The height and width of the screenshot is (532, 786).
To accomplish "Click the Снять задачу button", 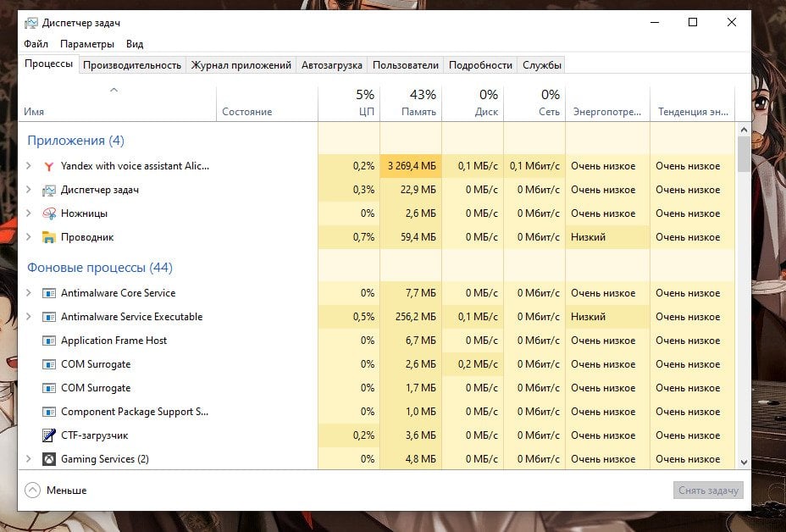I will click(x=708, y=490).
